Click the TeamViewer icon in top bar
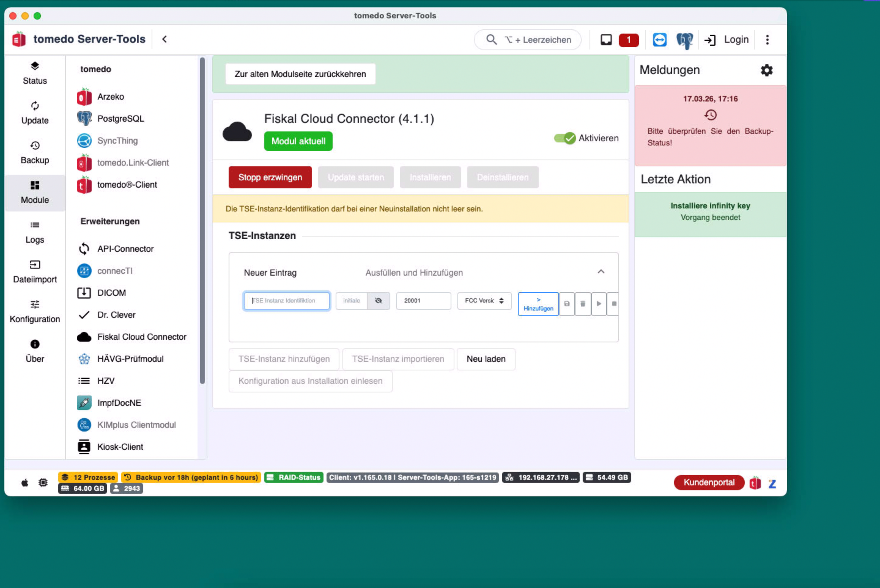Image resolution: width=880 pixels, height=588 pixels. click(660, 40)
